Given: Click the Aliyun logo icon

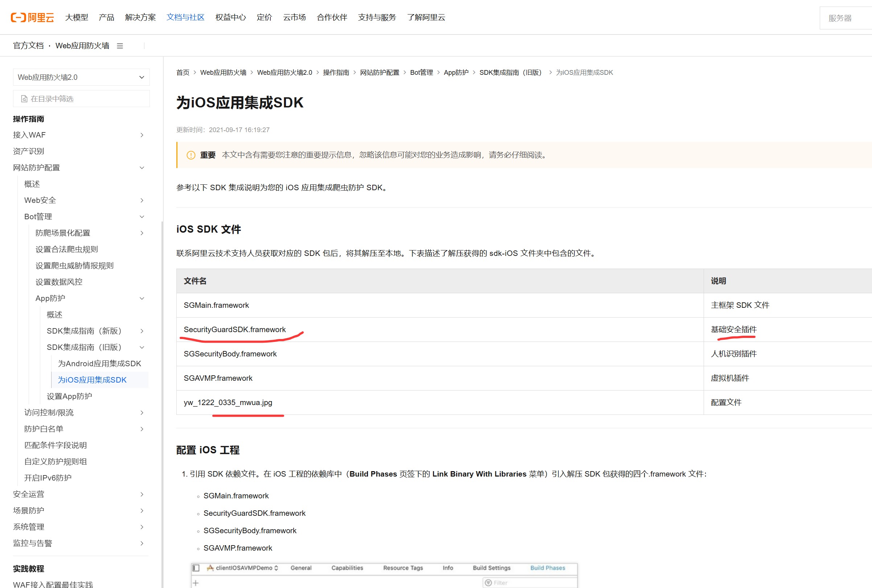Looking at the screenshot, I should 19,17.
